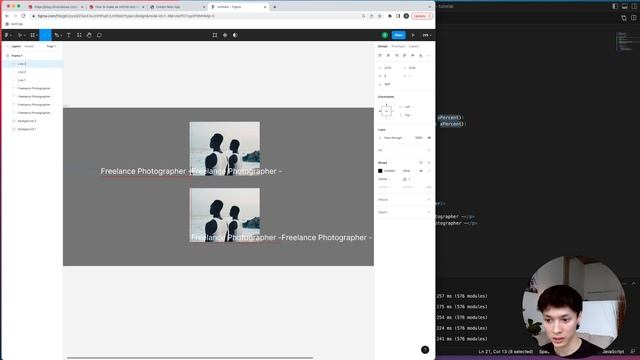Select the Text tool in Figma toolbar
This screenshot has height=360, width=640.
[x=69, y=35]
